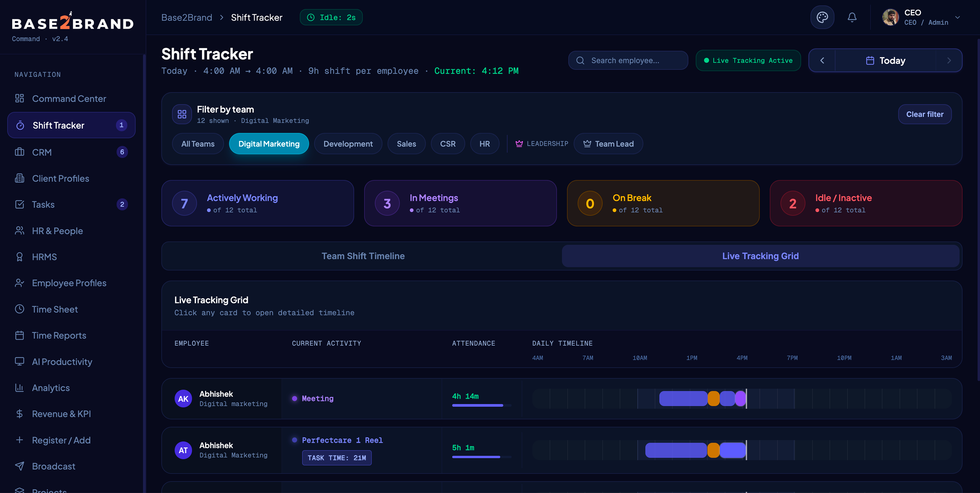Image resolution: width=980 pixels, height=493 pixels.
Task: Click the AT avatar for Abhishek
Action: tap(183, 450)
